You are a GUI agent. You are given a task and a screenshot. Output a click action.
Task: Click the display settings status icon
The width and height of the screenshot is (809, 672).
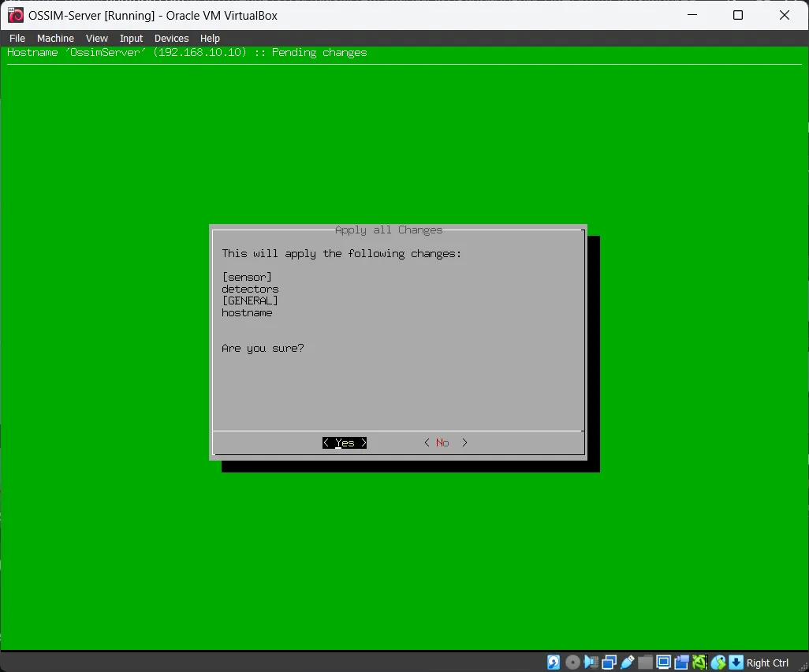[664, 663]
